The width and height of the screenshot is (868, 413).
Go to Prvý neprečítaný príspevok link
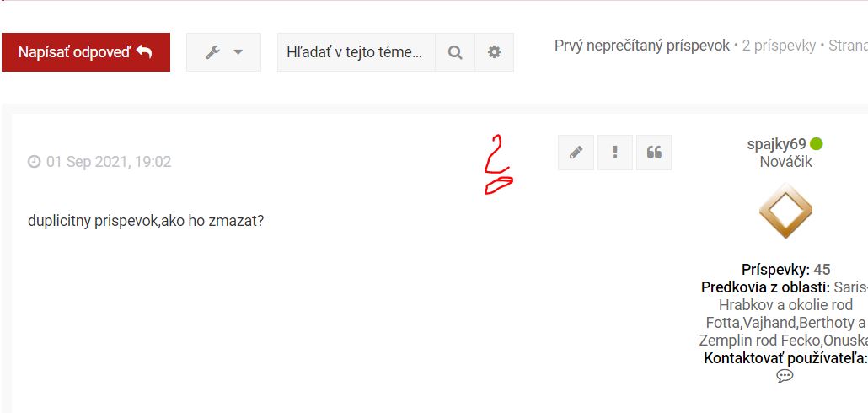[x=642, y=46]
